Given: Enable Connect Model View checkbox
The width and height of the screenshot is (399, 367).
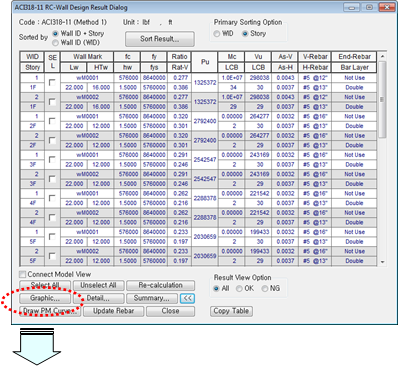Looking at the screenshot, I should [22, 274].
